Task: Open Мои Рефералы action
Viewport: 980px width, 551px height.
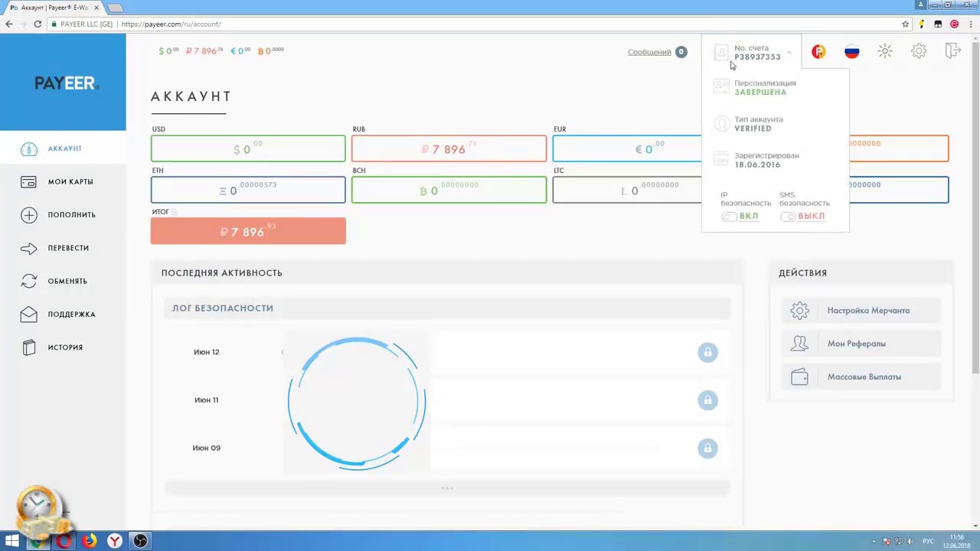Action: 861,344
